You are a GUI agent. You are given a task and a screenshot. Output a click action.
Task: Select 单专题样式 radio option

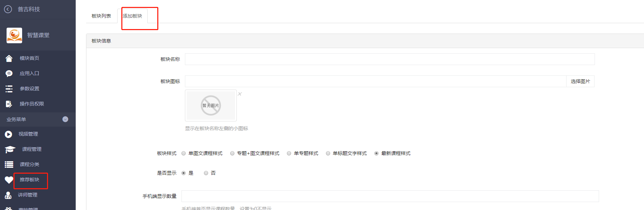[289, 153]
